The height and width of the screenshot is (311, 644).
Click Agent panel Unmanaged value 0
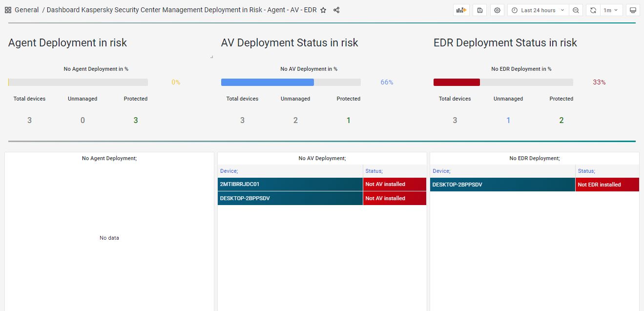83,120
